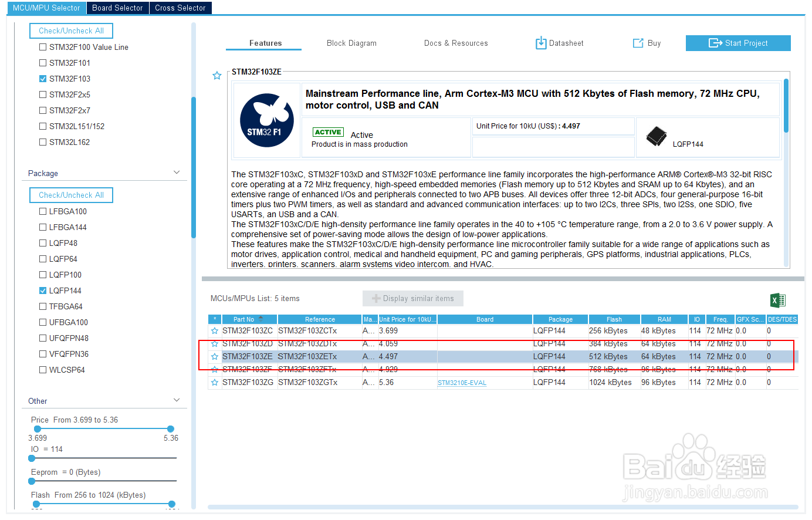This screenshot has height=520, width=812.
Task: Click Check/Uncheck All for lines
Action: tap(71, 31)
